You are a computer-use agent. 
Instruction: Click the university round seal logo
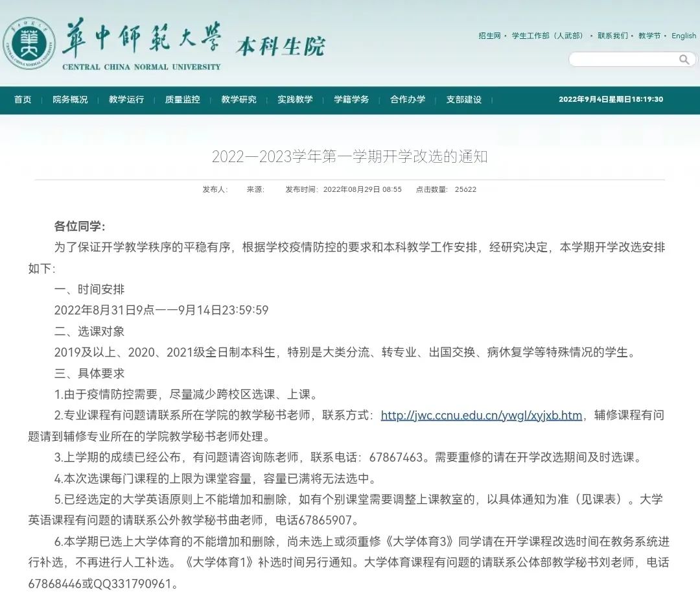coord(29,44)
